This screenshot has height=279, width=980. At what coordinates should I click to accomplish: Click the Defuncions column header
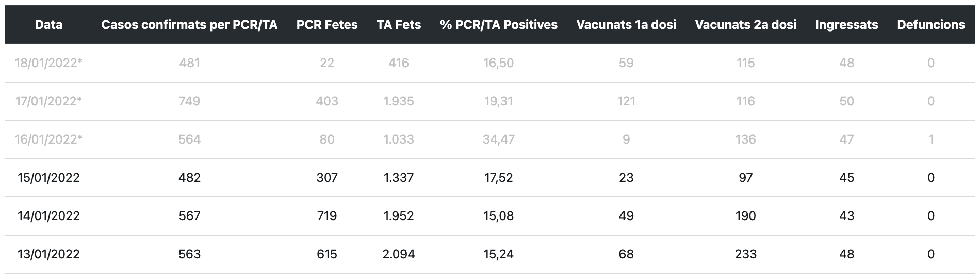click(931, 25)
